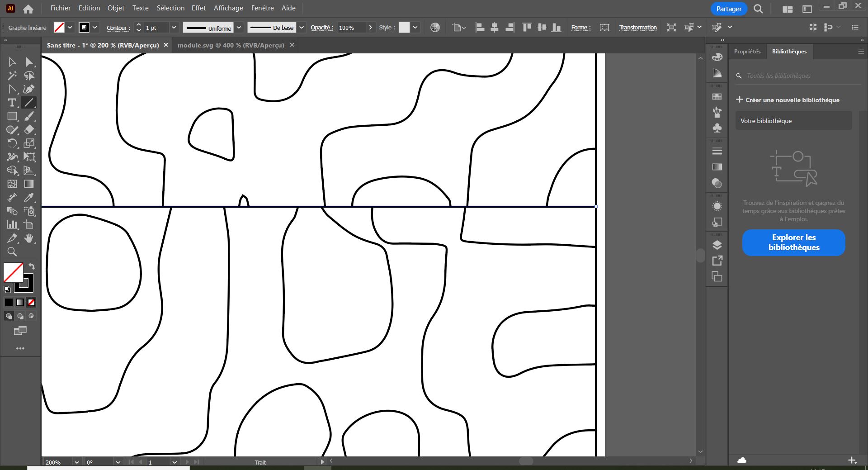
Task: Pick the Eraser tool
Action: pyautogui.click(x=29, y=130)
